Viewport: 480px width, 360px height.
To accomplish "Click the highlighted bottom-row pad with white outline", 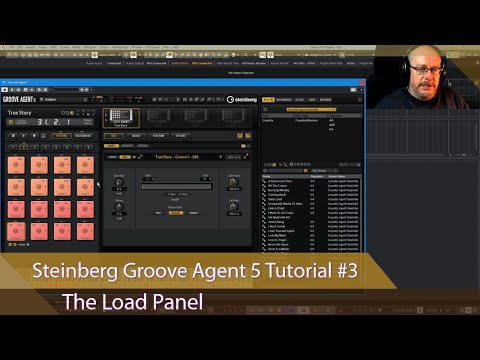I will pyautogui.click(x=16, y=231).
